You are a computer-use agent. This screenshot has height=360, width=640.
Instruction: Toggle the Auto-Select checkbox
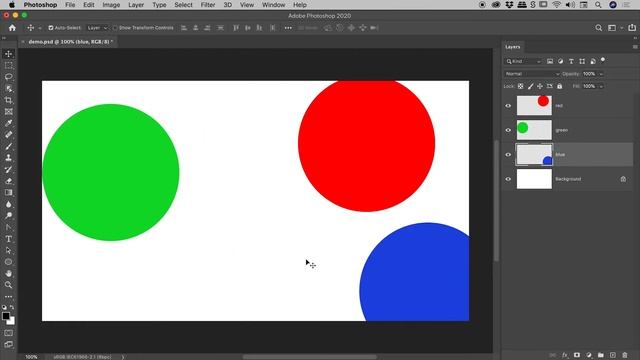(x=51, y=28)
